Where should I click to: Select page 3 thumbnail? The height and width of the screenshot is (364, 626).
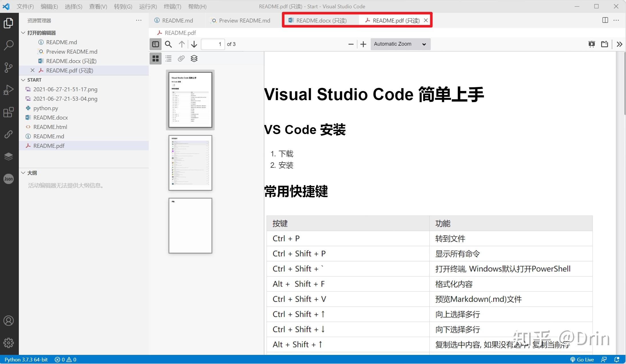(x=190, y=226)
